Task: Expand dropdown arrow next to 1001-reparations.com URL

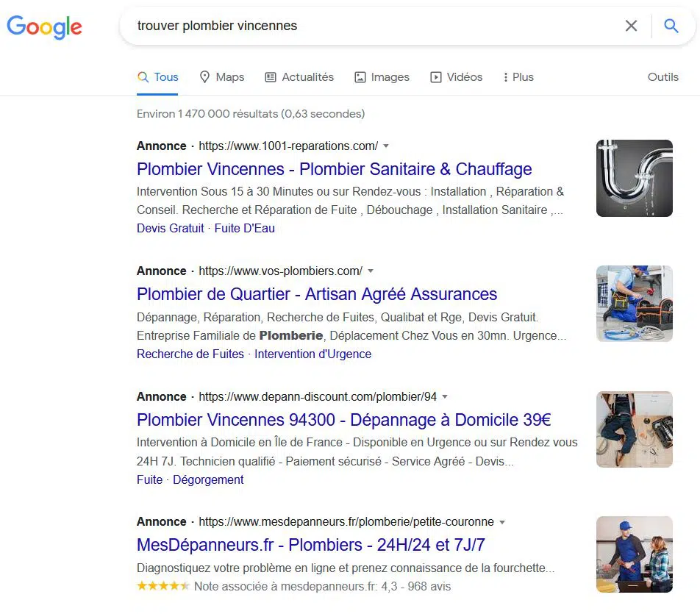Action: click(386, 146)
